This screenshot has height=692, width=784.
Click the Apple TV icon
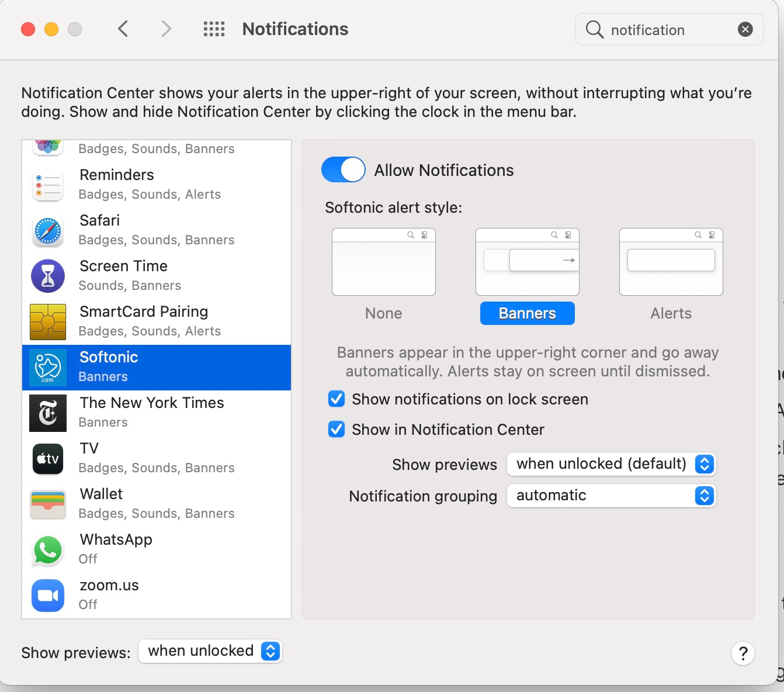tap(48, 458)
